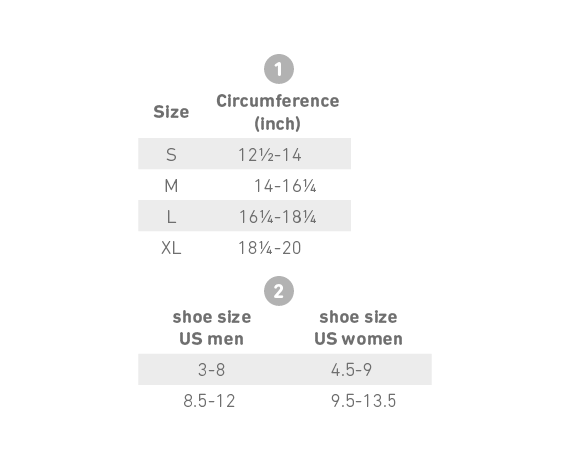Click the word Circumference in header
The width and height of the screenshot is (570, 470).
coord(278,101)
